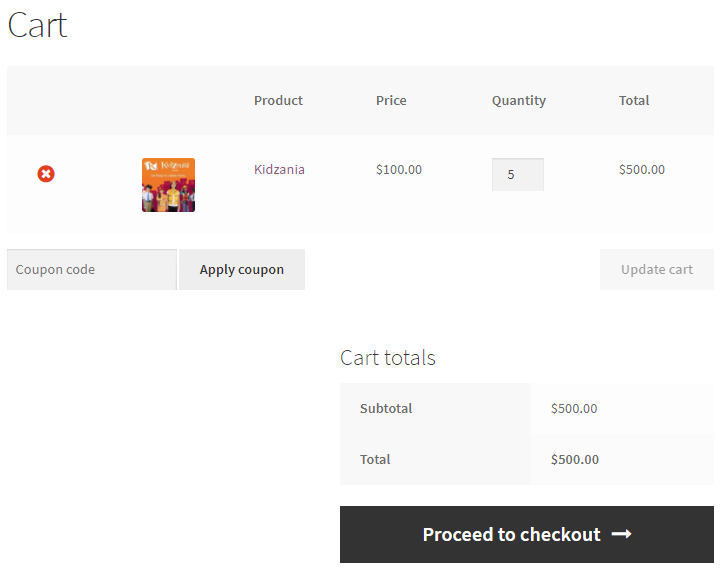The height and width of the screenshot is (569, 721).
Task: Focus the quantity field showing 5
Action: (517, 174)
